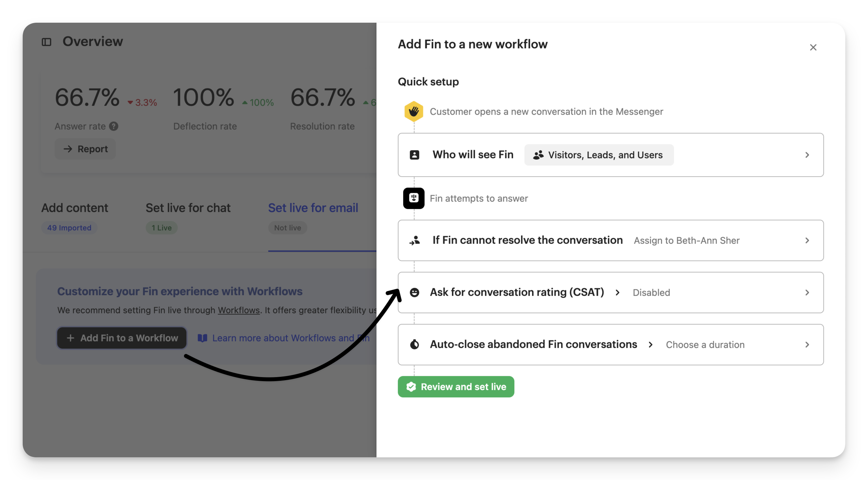The width and height of the screenshot is (868, 480).
Task: Click the smiley face CSAT icon
Action: [414, 292]
